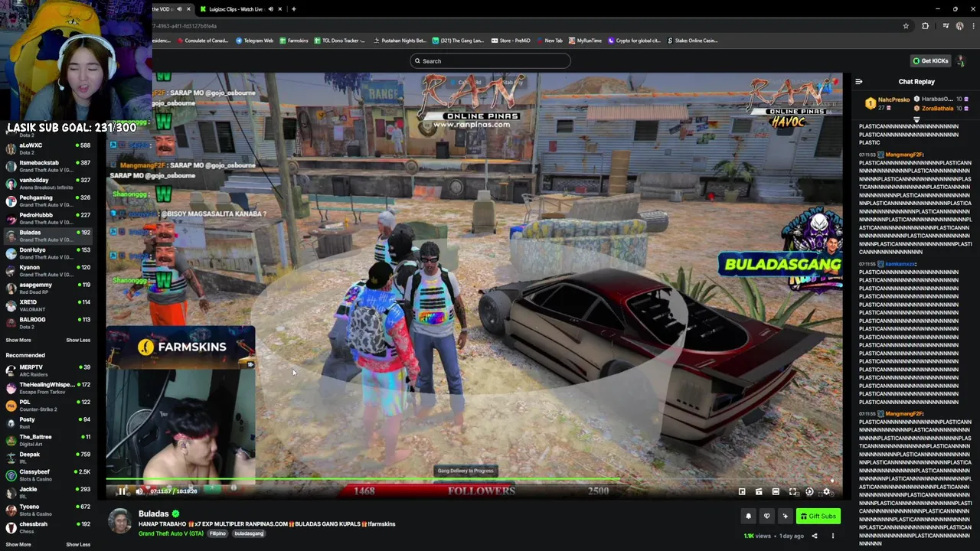The width and height of the screenshot is (980, 551).
Task: Open chessbrah Chess channel
Action: [47, 527]
